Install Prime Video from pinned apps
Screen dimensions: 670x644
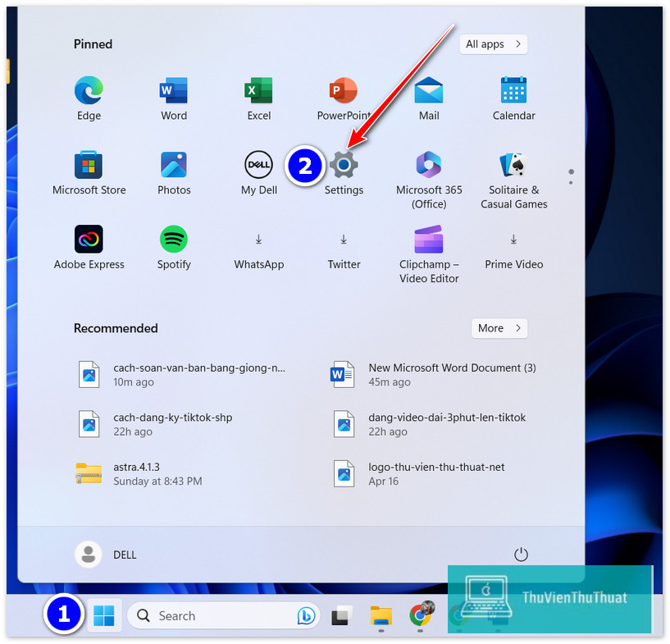513,251
